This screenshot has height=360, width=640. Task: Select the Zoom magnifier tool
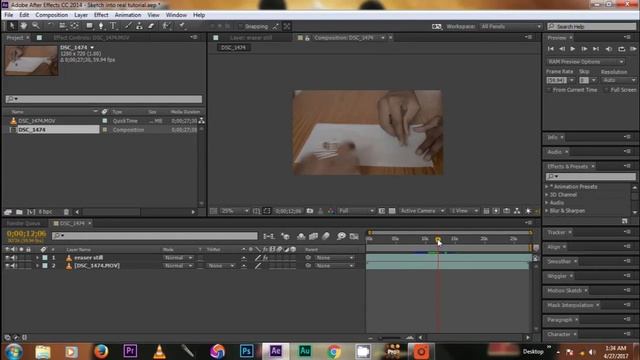pyautogui.click(x=36, y=26)
